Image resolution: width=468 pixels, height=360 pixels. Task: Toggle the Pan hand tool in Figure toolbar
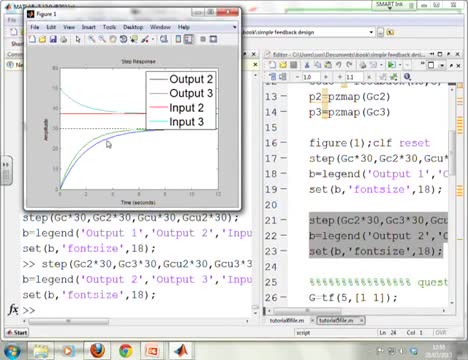coord(113,39)
